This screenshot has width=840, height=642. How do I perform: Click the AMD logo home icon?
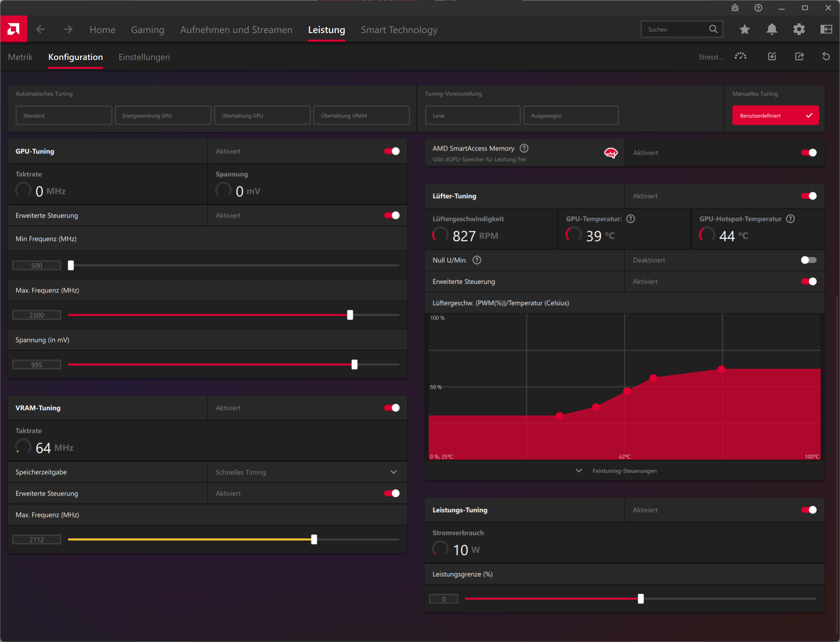(x=14, y=29)
